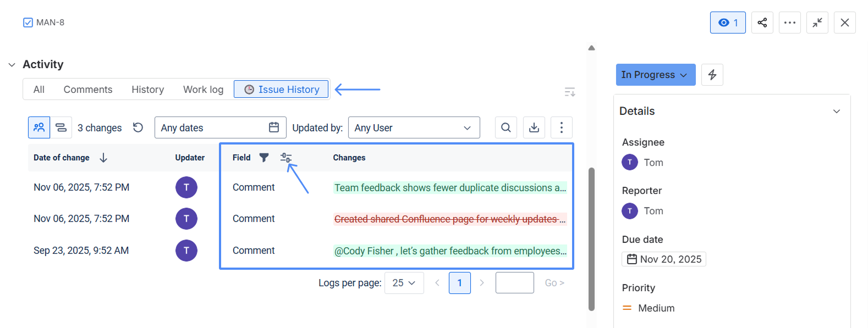Switch to the list view toggle

(x=61, y=127)
